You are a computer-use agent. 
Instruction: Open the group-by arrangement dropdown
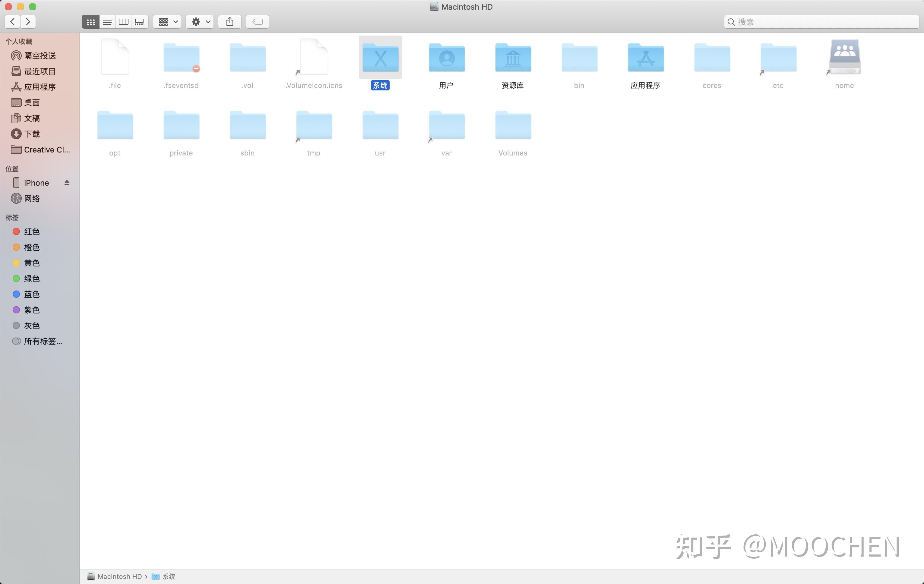(x=167, y=22)
